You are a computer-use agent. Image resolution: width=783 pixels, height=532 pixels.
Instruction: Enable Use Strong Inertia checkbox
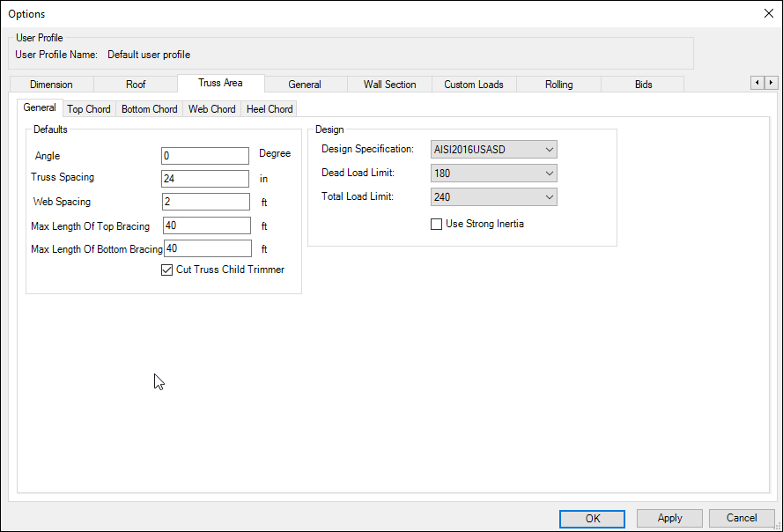[x=436, y=225]
